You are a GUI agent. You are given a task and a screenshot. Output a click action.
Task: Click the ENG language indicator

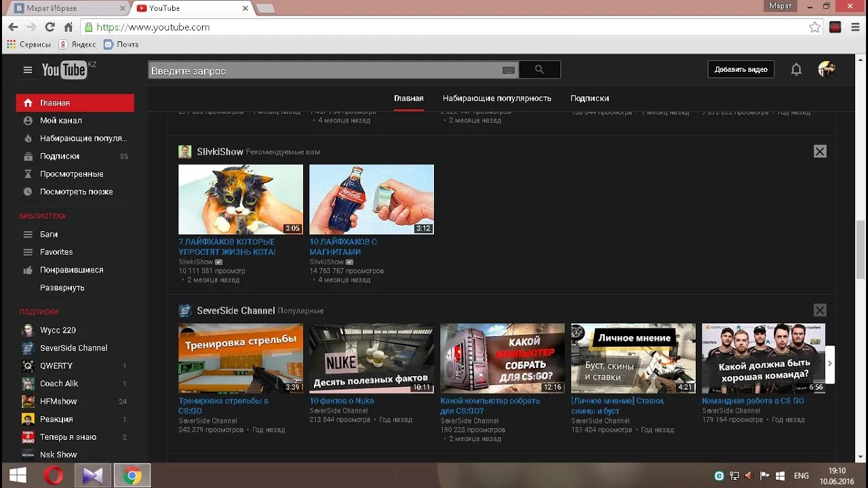coord(802,476)
